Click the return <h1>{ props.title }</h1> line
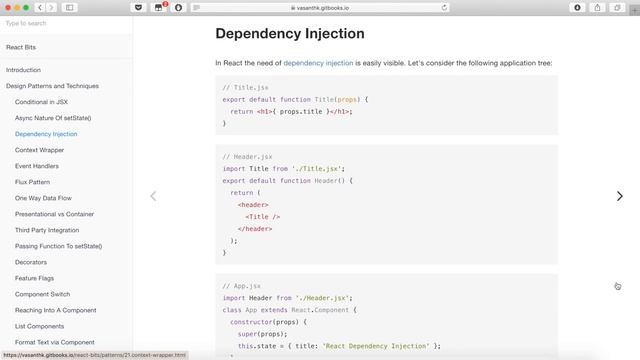The width and height of the screenshot is (640, 360). [x=291, y=111]
